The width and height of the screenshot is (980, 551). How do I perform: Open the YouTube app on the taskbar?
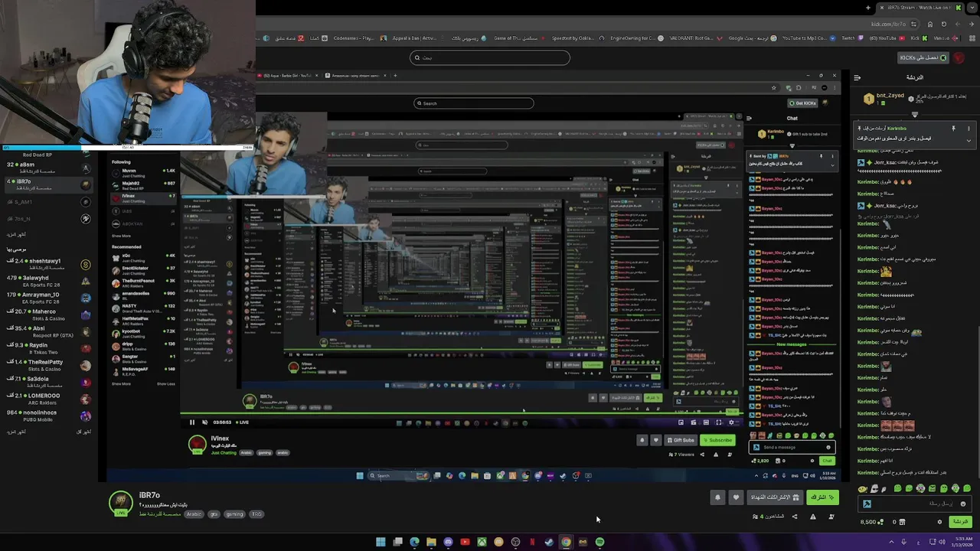point(465,542)
